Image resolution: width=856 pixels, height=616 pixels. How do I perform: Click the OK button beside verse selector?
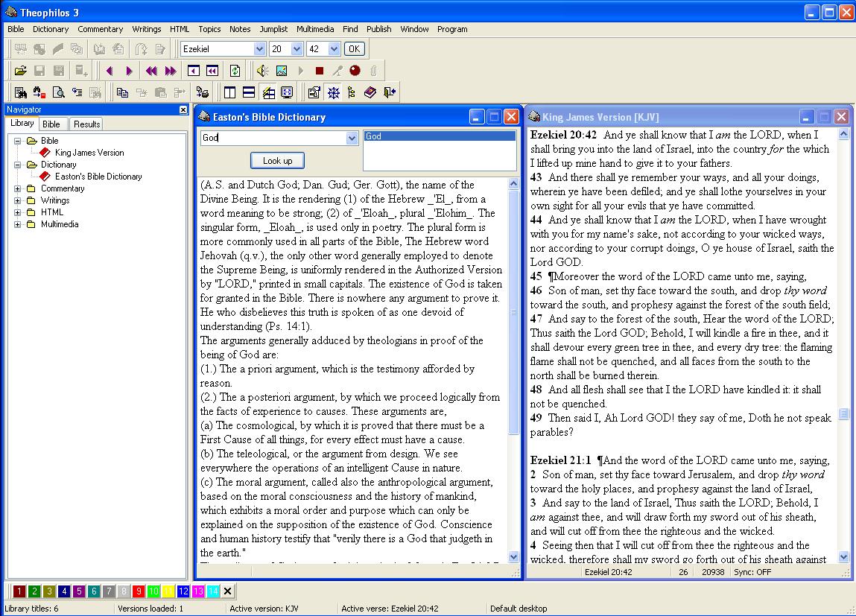pos(355,49)
